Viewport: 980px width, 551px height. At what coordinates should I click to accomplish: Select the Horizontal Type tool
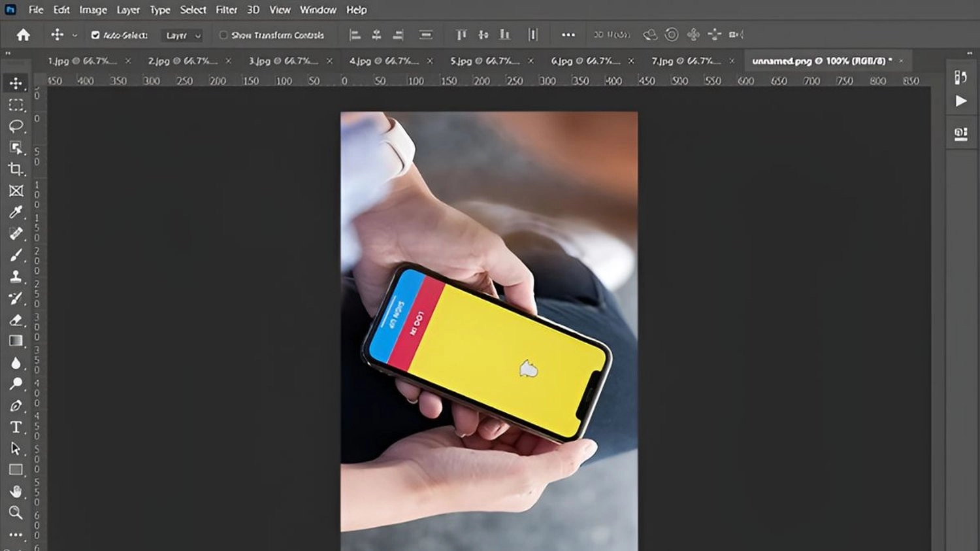16,427
